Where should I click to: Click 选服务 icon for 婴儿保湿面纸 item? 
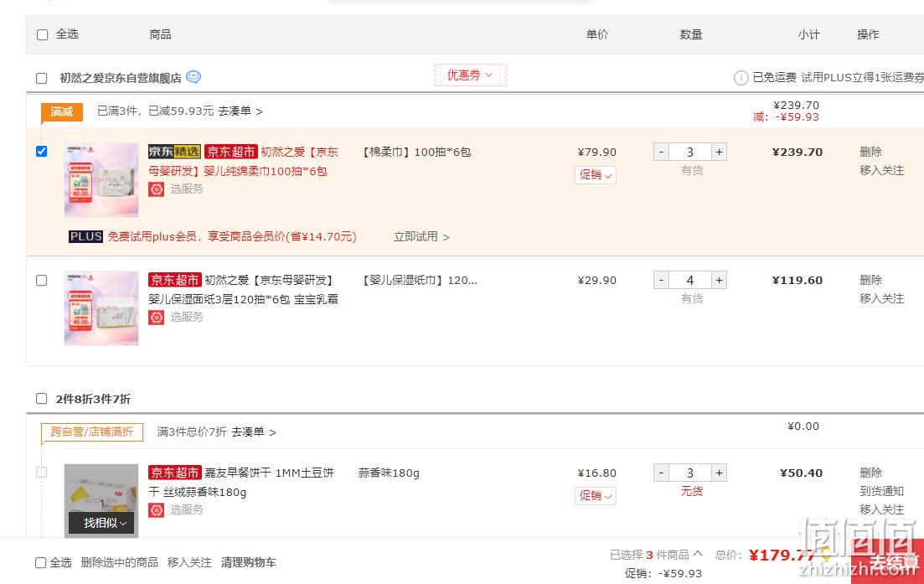pos(156,317)
